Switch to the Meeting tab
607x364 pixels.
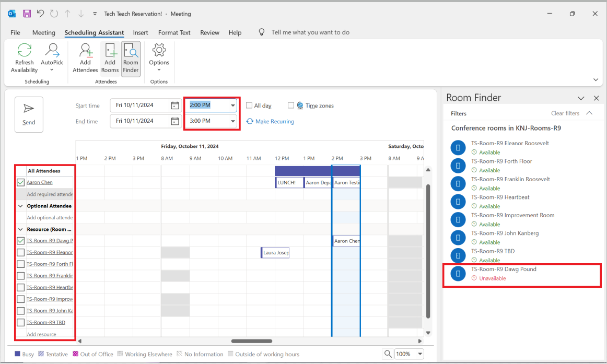pyautogui.click(x=43, y=32)
